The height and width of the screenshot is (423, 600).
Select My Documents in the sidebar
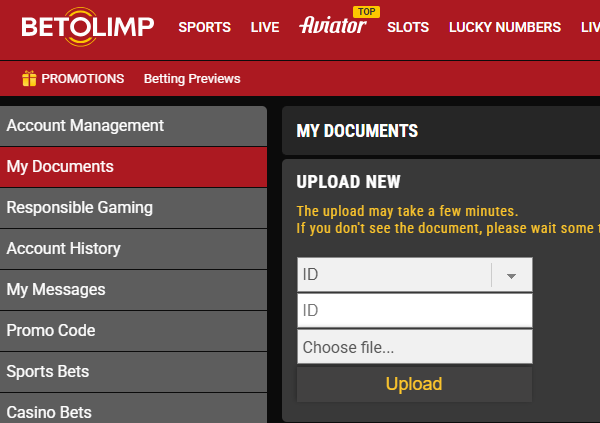coord(133,167)
